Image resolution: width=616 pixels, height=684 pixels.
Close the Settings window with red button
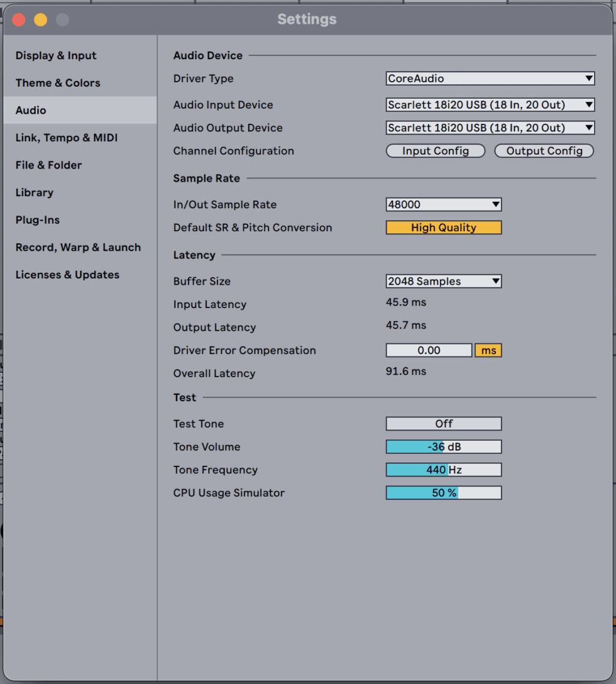19,19
